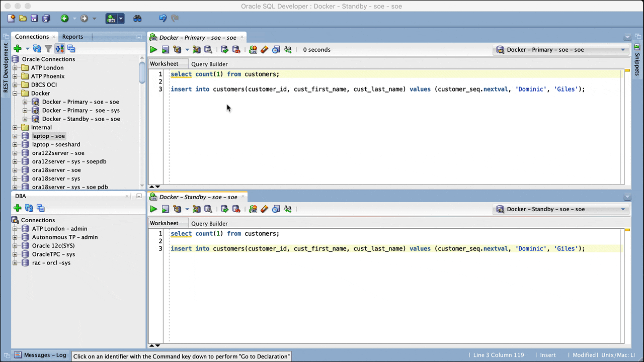Clear the Primary worksheet with the eraser
The width and height of the screenshot is (644, 362).
pos(264,50)
